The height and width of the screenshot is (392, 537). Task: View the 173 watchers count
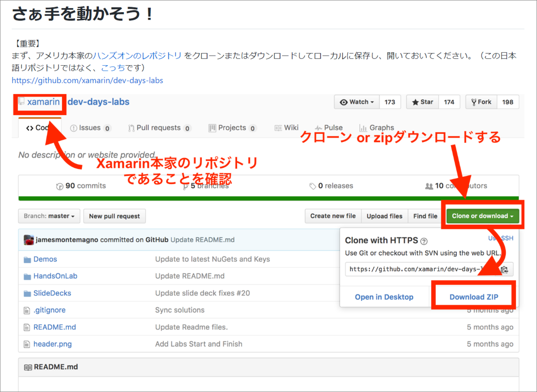[x=390, y=102]
